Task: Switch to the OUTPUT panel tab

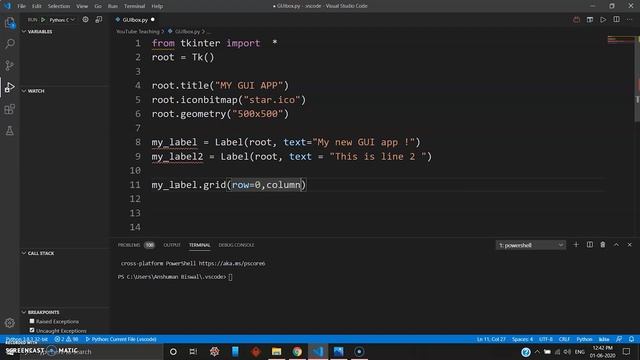Action: point(172,245)
